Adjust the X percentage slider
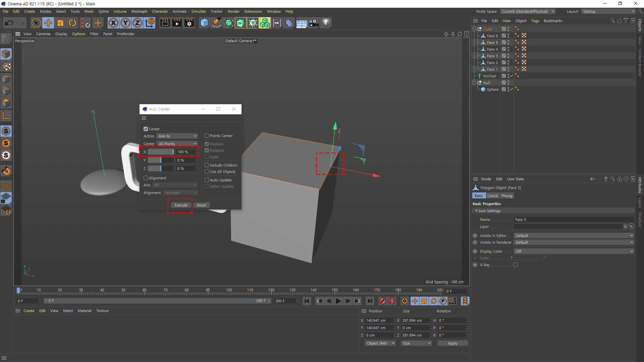This screenshot has height=362, width=644. (x=161, y=152)
